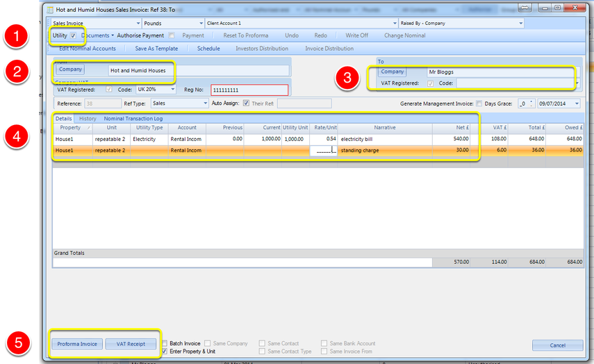This screenshot has height=364, width=594.
Task: Toggle the Same Contact Type checkbox
Action: click(x=262, y=351)
